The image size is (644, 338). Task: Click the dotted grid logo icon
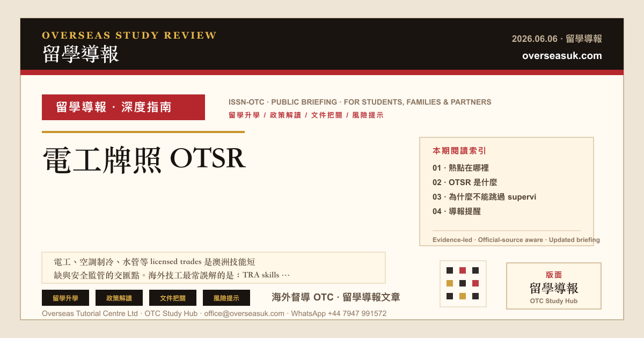coord(463,283)
